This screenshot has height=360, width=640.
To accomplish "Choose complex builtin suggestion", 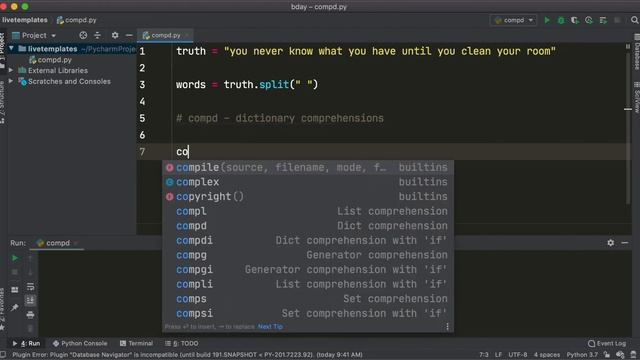I will pyautogui.click(x=308, y=182).
